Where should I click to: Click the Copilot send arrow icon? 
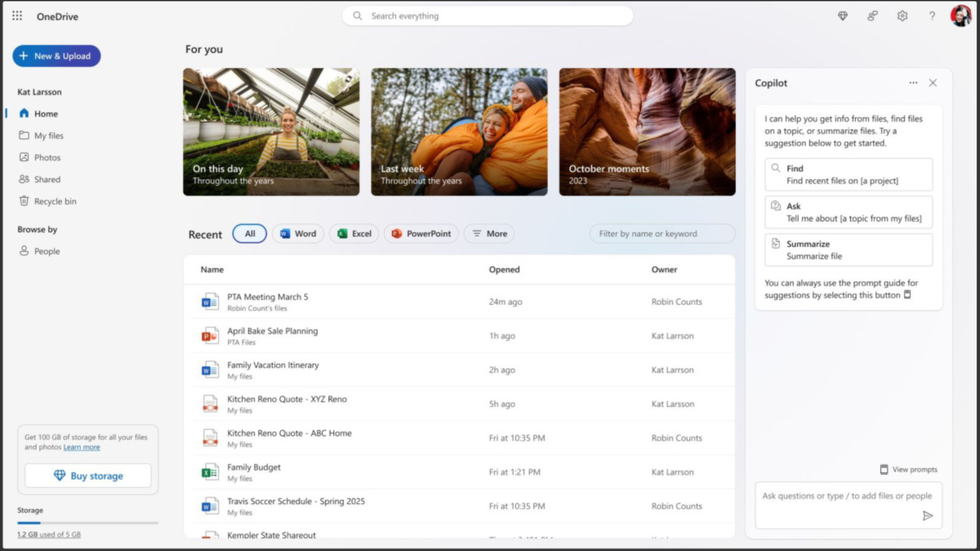pos(928,515)
